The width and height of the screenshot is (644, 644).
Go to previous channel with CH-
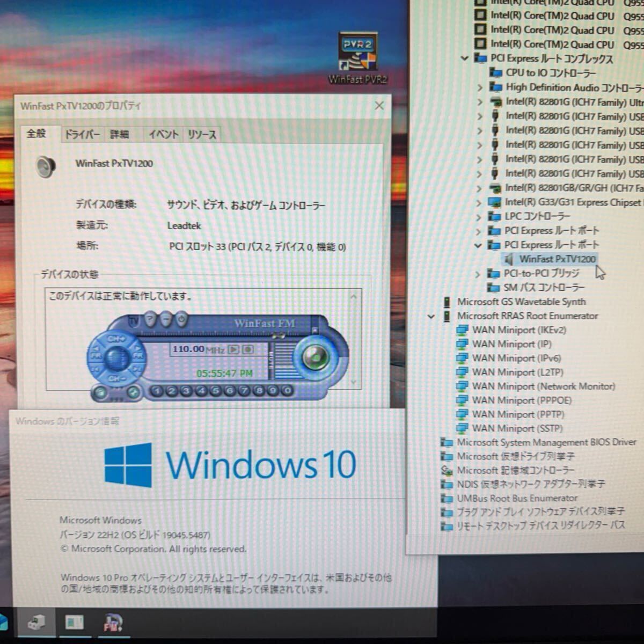click(x=116, y=378)
